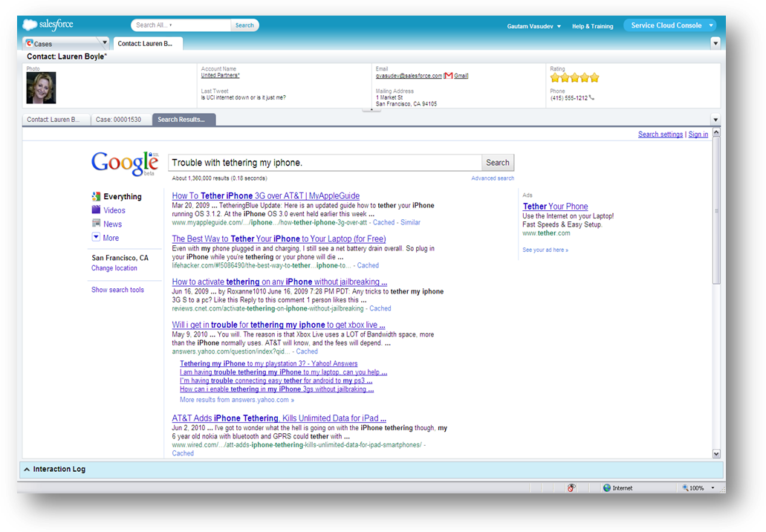This screenshot has width=766, height=532.
Task: Click in the Google search query field
Action: pyautogui.click(x=324, y=163)
